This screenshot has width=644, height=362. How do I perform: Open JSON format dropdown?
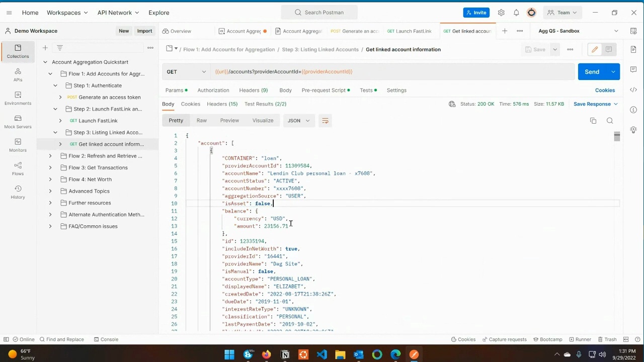coord(299,121)
